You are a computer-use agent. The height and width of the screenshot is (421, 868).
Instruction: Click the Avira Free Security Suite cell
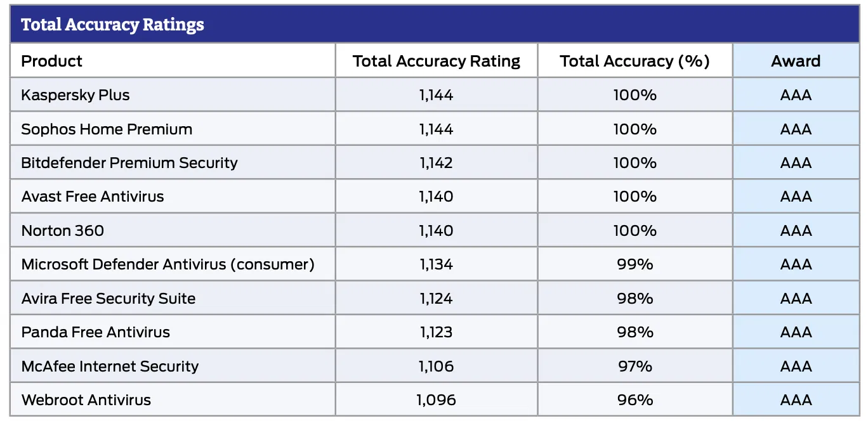[x=109, y=299]
